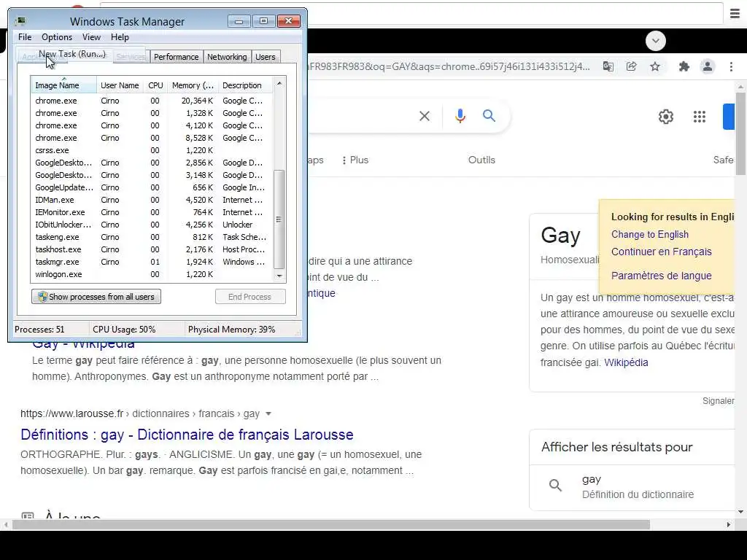Select the chrome.exe row using 20,364 K
Image resolution: width=747 pixels, height=560 pixels.
[152, 101]
